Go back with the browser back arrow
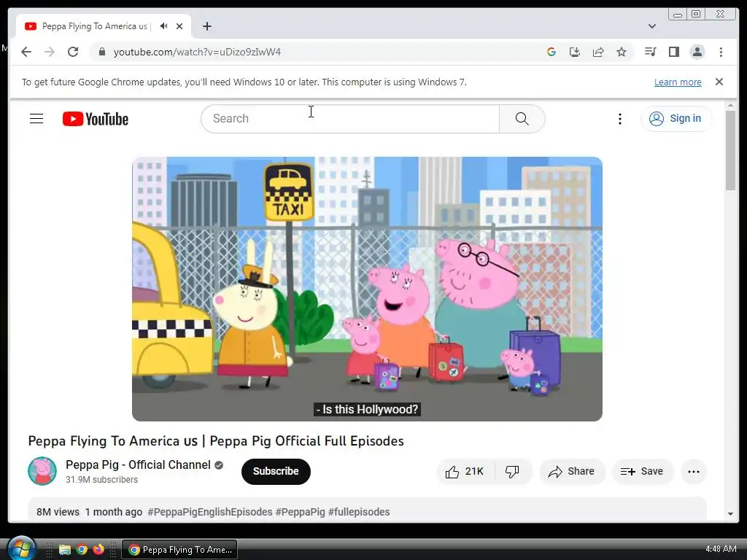 click(x=26, y=52)
